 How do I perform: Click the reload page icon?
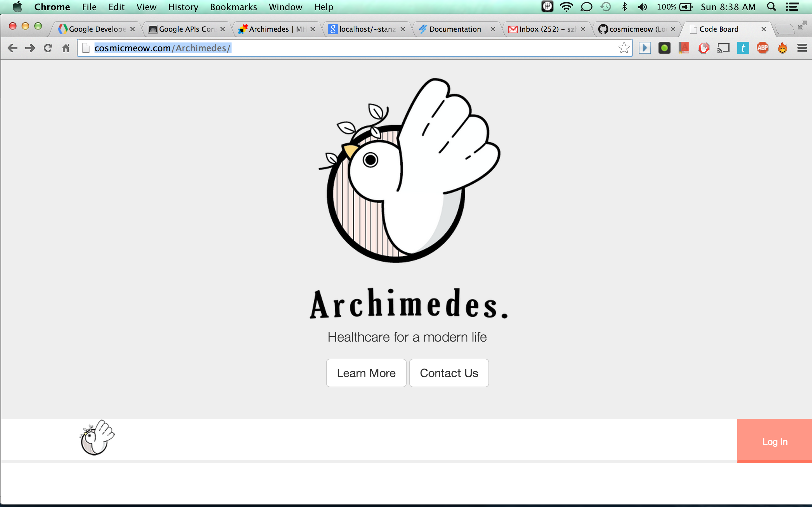[x=48, y=48]
